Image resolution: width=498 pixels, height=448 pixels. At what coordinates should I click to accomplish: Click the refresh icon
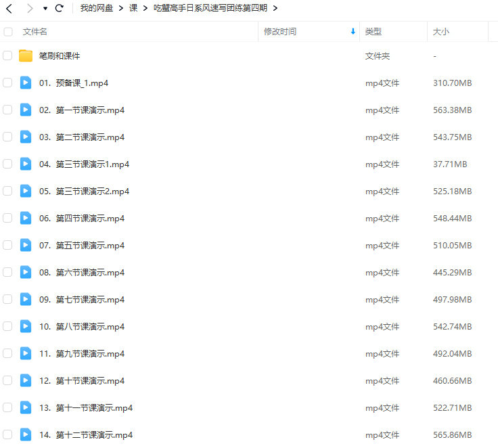point(59,8)
